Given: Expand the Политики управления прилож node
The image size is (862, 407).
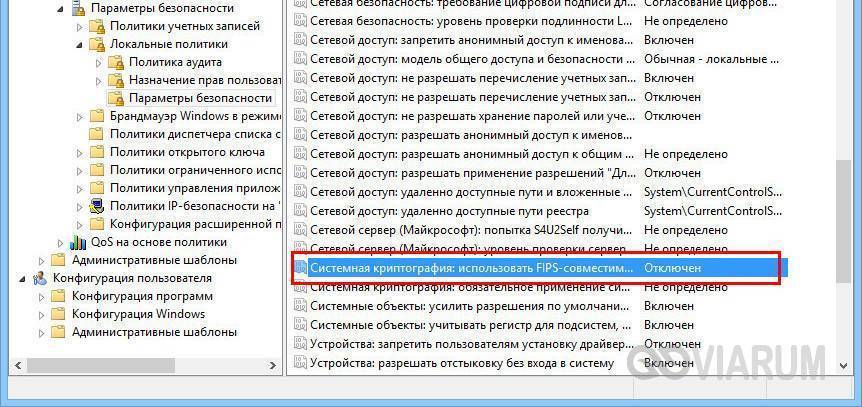Looking at the screenshot, I should (x=80, y=189).
